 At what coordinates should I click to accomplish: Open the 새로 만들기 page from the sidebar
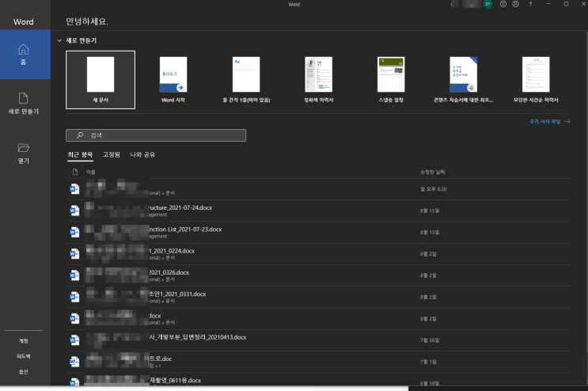tap(23, 104)
